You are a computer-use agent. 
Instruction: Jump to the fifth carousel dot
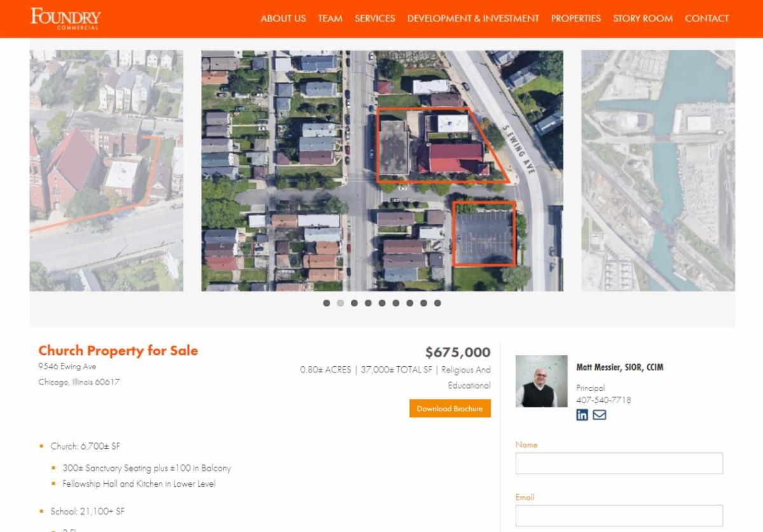(382, 303)
